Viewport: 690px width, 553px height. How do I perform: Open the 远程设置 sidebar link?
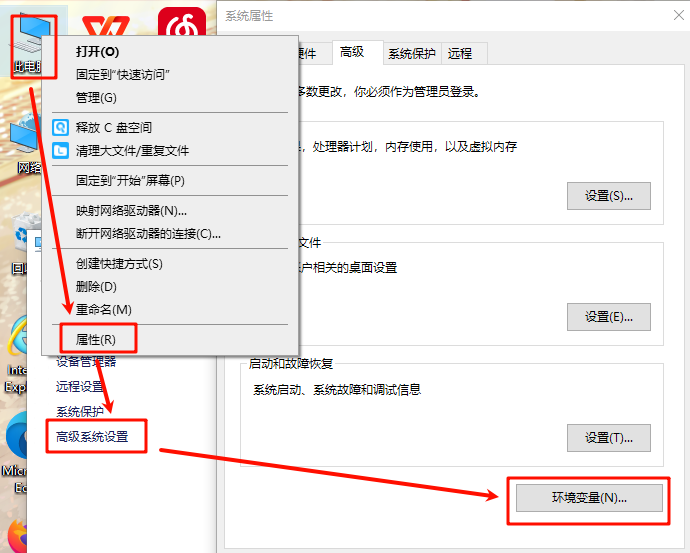(x=80, y=386)
